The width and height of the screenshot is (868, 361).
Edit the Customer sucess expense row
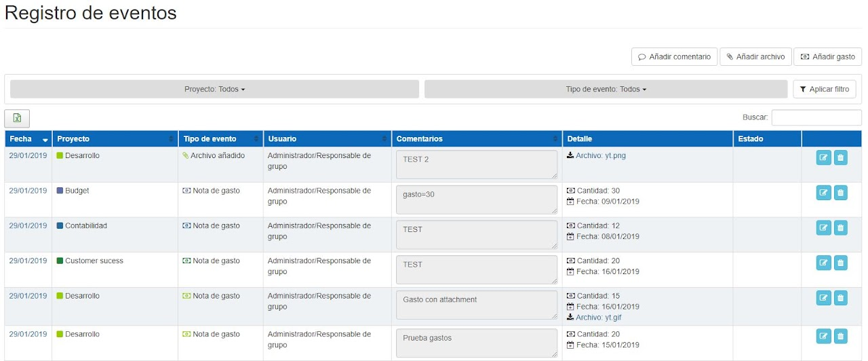823,263
